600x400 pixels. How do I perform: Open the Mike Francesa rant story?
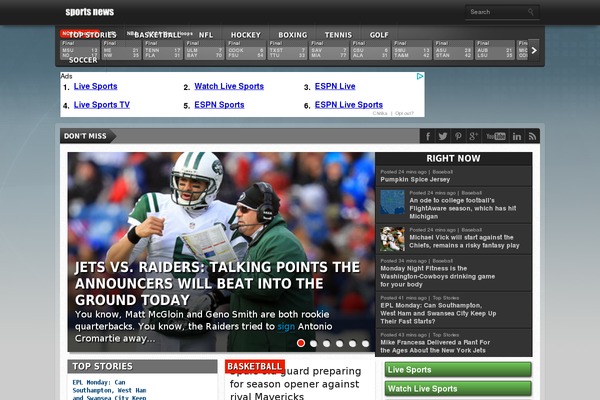tap(435, 346)
